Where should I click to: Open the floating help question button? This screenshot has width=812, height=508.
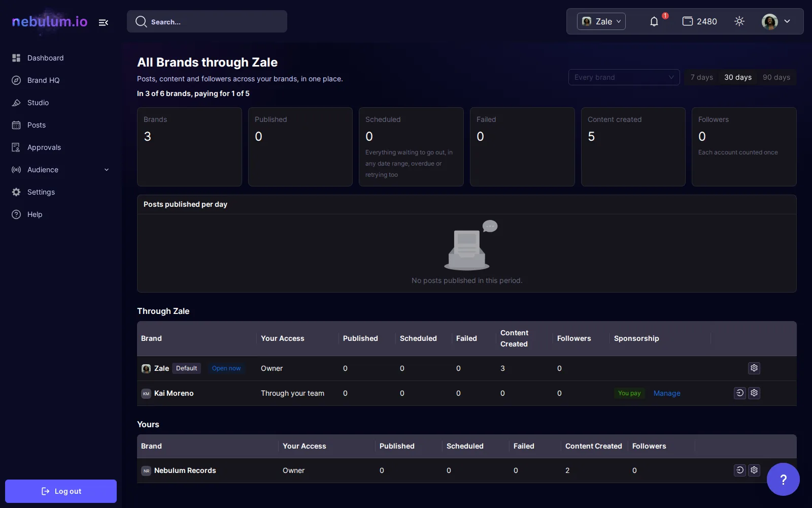tap(783, 479)
